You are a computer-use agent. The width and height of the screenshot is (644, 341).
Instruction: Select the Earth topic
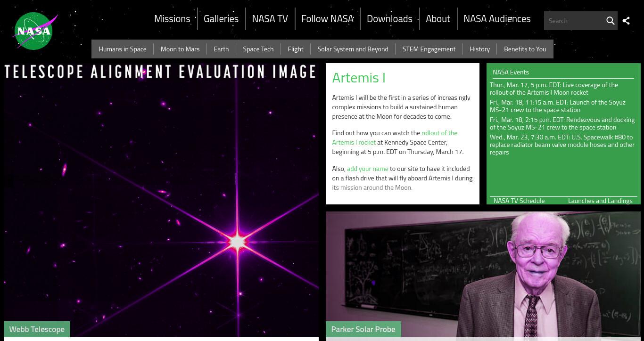pos(221,49)
